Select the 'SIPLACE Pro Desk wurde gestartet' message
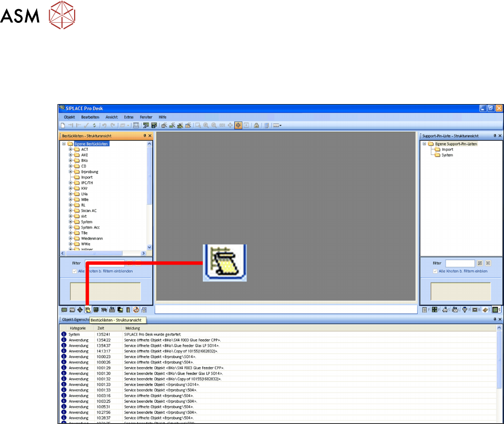 278,335
